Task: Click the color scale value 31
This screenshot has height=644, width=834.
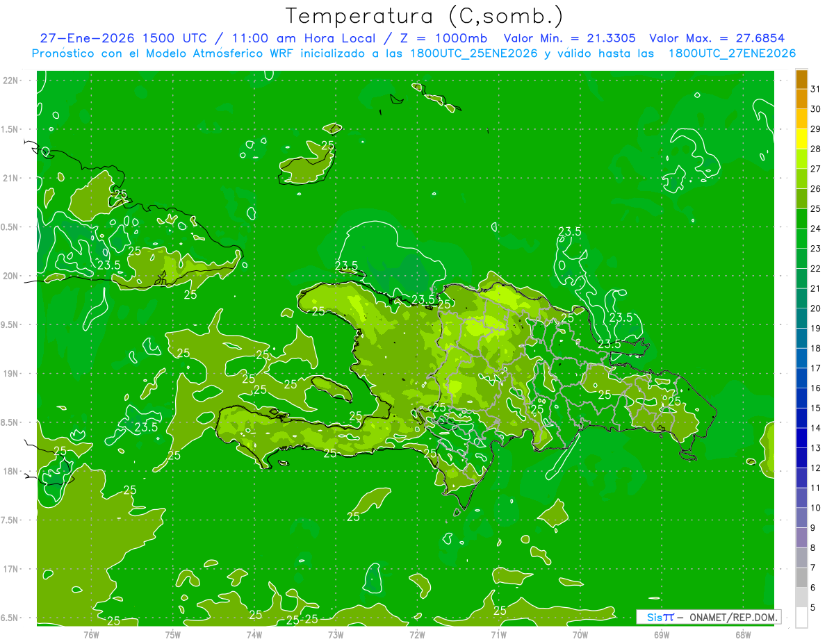Action: (816, 89)
